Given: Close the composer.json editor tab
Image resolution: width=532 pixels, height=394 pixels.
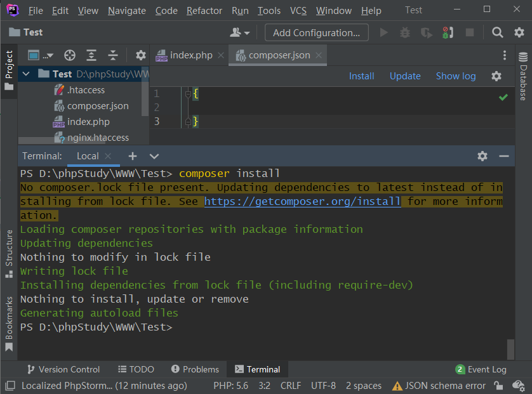Looking at the screenshot, I should point(319,55).
